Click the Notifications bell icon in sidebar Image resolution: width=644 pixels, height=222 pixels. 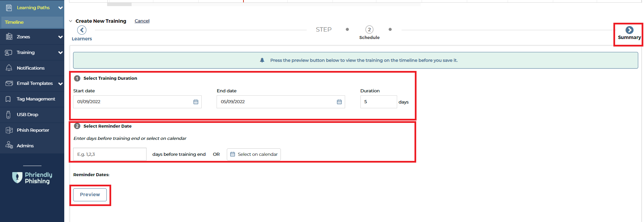[9, 68]
